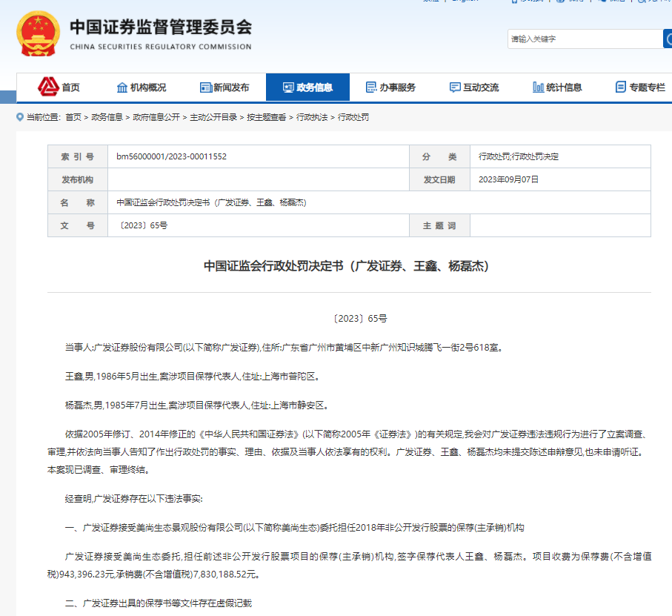Click the paragraph starting 依据2005年修订
Viewport: 672px width, 616px height.
[349, 452]
